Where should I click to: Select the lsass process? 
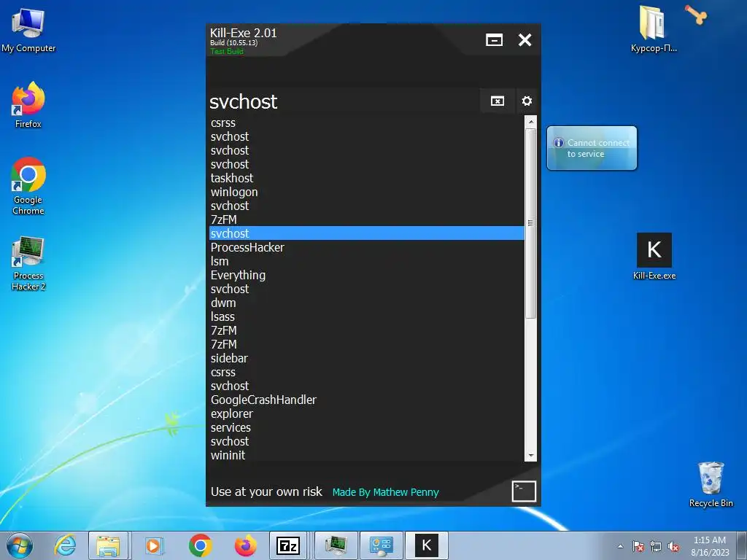coord(366,316)
